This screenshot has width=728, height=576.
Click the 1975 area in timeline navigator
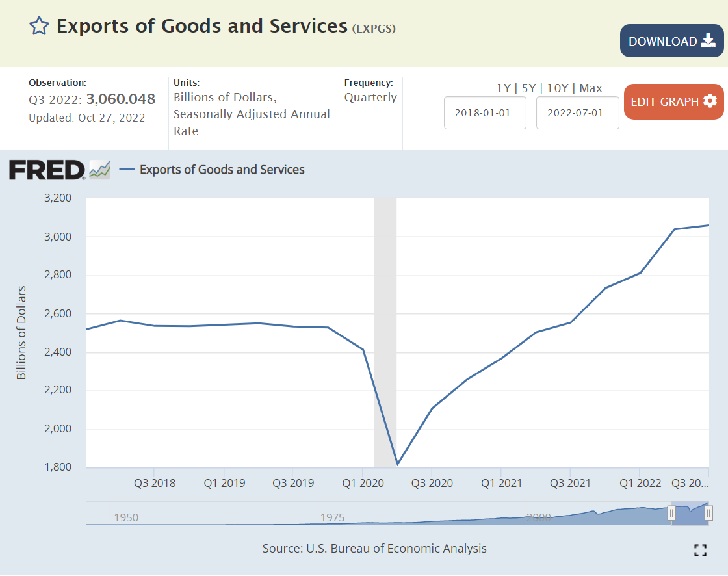point(332,517)
